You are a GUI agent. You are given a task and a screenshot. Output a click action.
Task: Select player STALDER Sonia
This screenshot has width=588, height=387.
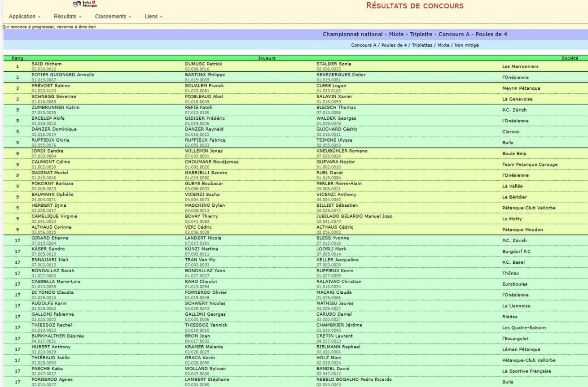[x=334, y=64]
